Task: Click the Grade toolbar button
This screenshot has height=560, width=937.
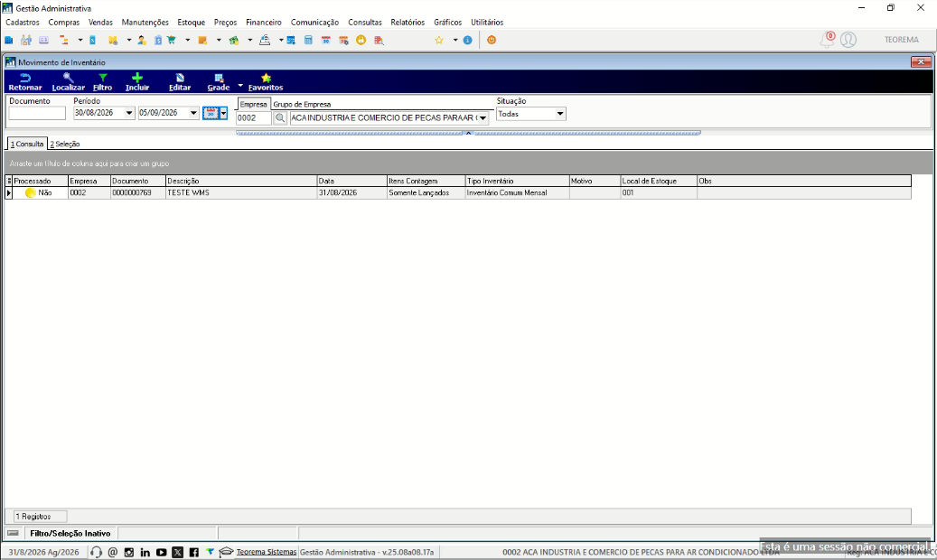Action: tap(218, 82)
